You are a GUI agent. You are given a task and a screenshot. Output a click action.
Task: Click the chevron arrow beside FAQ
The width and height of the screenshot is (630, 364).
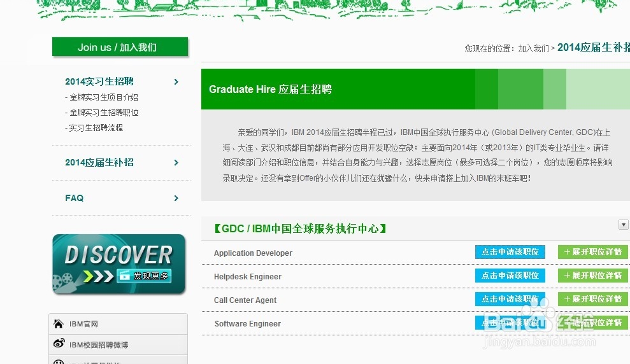(x=176, y=199)
